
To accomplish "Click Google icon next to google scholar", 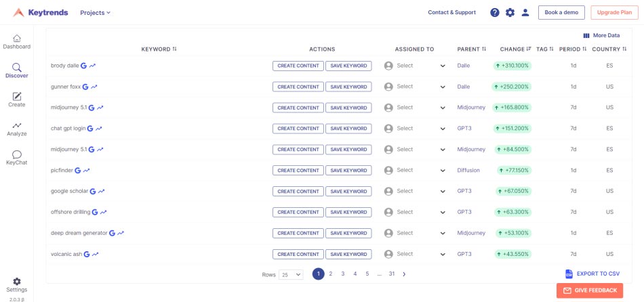I will point(93,191).
